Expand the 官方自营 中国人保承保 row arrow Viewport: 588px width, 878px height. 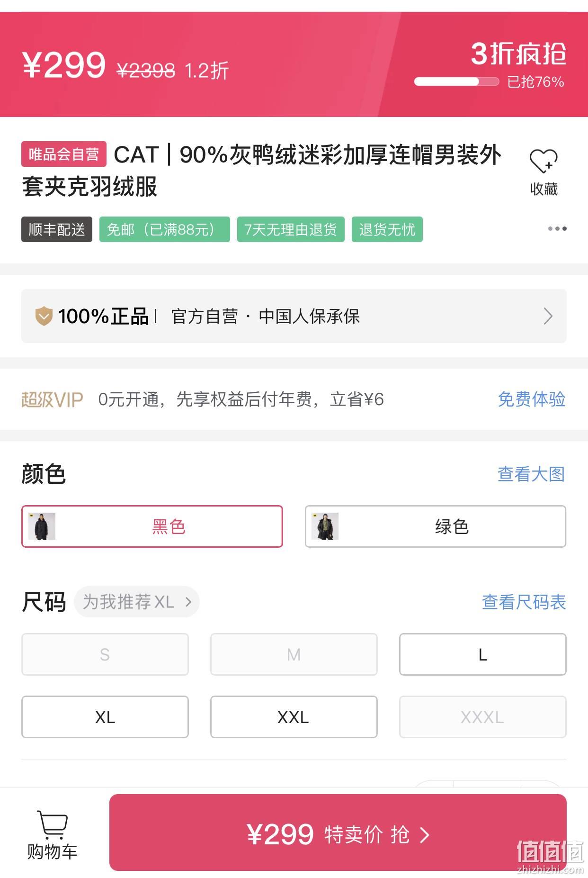point(548,316)
